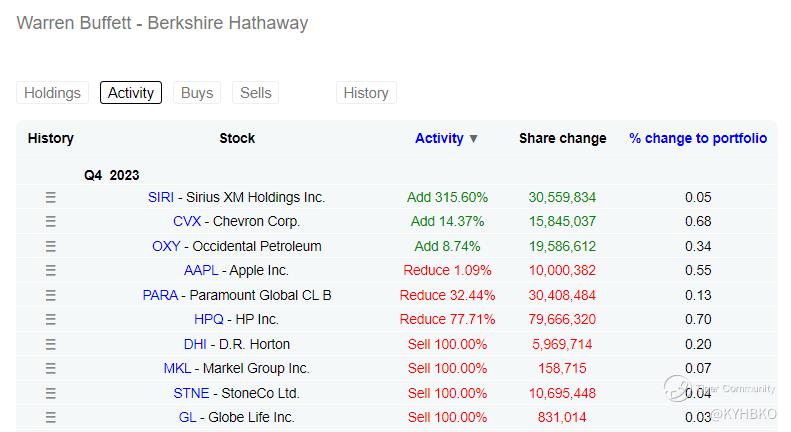This screenshot has height=432, width=791.
Task: Click the Stock column header
Action: click(237, 138)
